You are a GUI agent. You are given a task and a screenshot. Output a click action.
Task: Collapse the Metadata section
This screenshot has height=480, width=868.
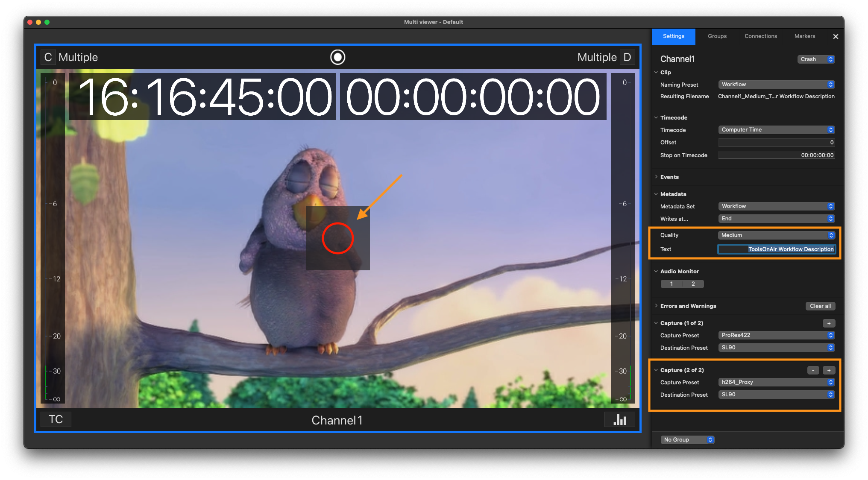coord(656,194)
